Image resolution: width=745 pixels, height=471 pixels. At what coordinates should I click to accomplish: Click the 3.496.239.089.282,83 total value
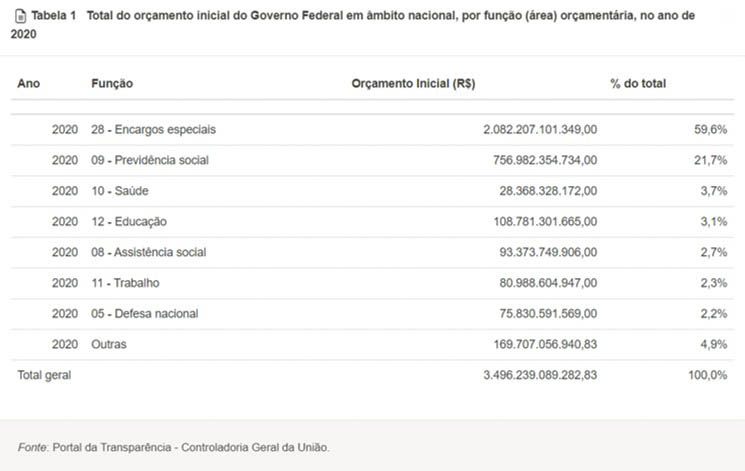pyautogui.click(x=540, y=375)
